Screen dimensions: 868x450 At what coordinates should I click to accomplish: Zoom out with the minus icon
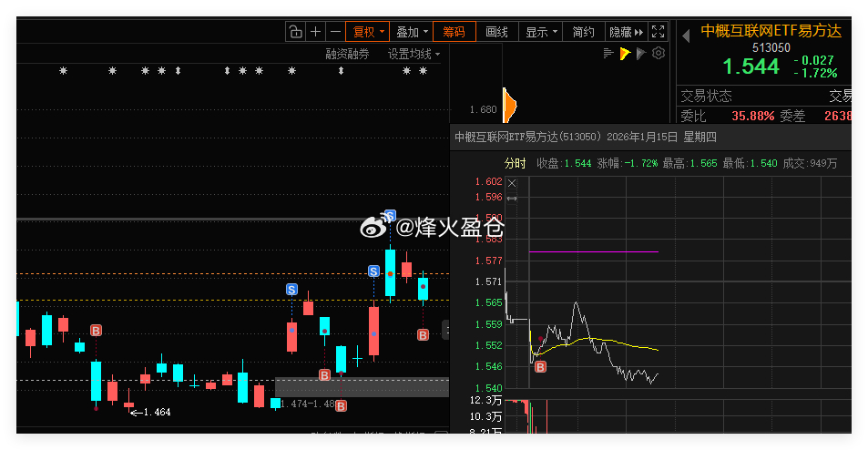[335, 32]
